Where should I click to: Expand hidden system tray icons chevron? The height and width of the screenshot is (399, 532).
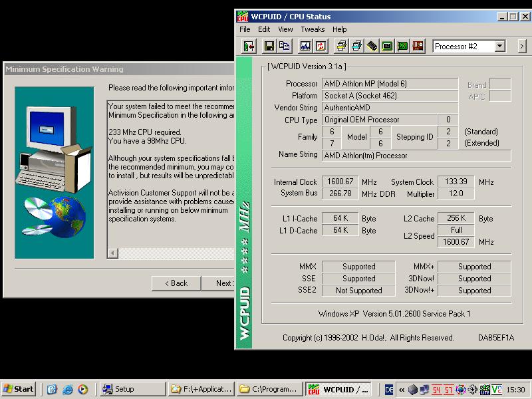pyautogui.click(x=402, y=390)
